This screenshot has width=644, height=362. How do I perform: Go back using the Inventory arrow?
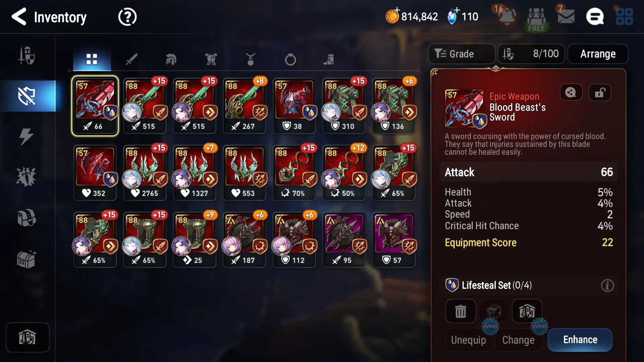point(19,17)
